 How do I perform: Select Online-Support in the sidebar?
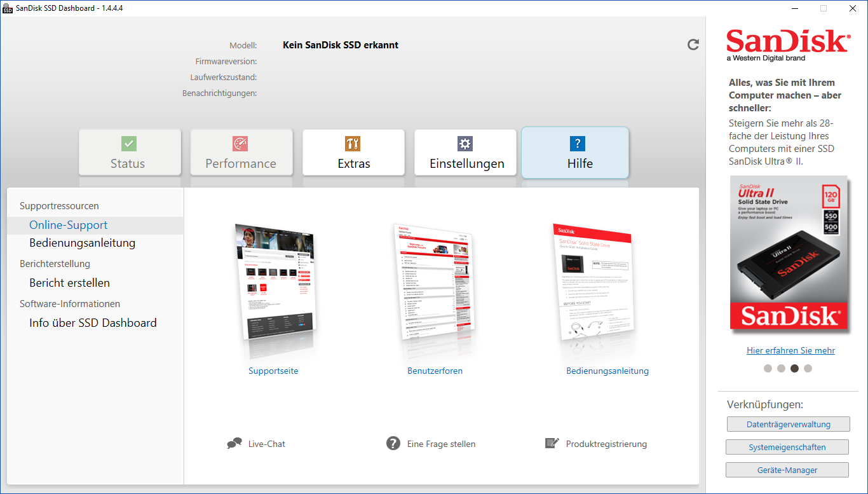tap(95, 225)
